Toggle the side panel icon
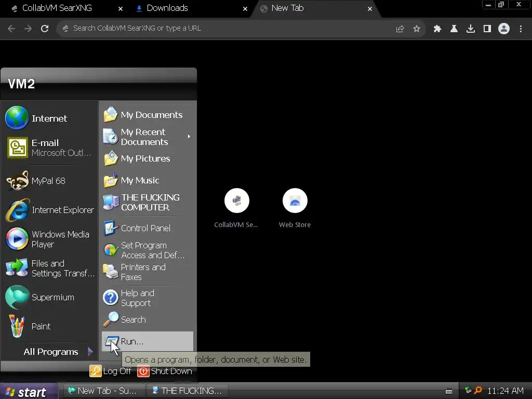 (x=487, y=29)
